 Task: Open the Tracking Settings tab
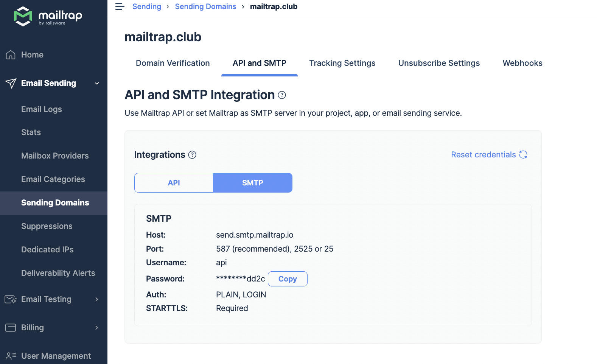[x=342, y=63]
